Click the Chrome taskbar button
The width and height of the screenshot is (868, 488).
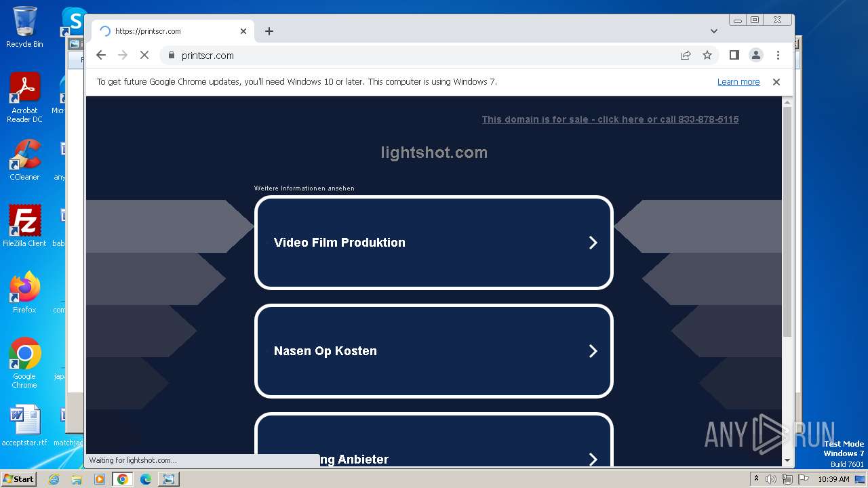pos(123,479)
